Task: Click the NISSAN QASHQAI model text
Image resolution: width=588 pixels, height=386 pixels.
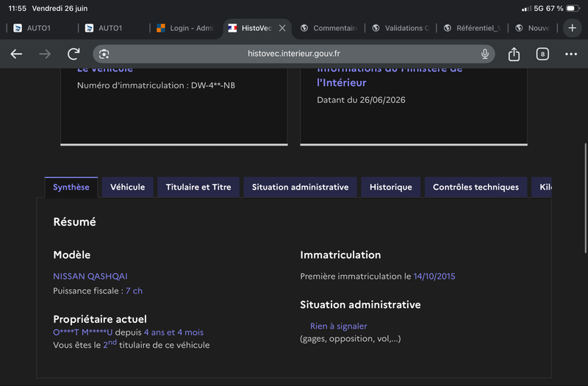Action: [90, 276]
